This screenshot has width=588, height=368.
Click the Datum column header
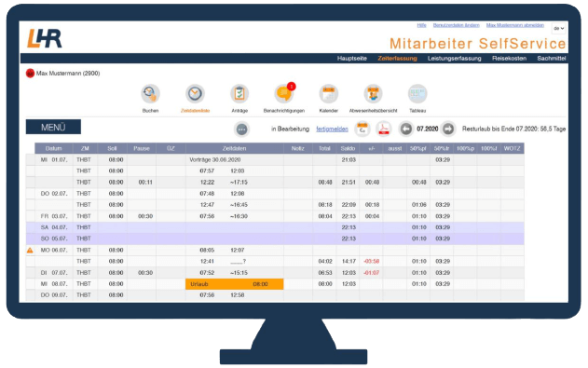54,148
